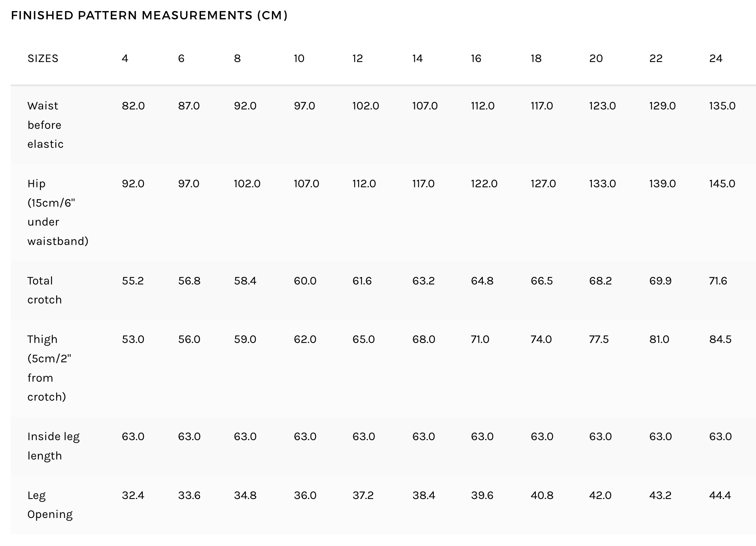The width and height of the screenshot is (756, 546).
Task: Click thigh value 84.5 for size 24
Action: coord(720,339)
